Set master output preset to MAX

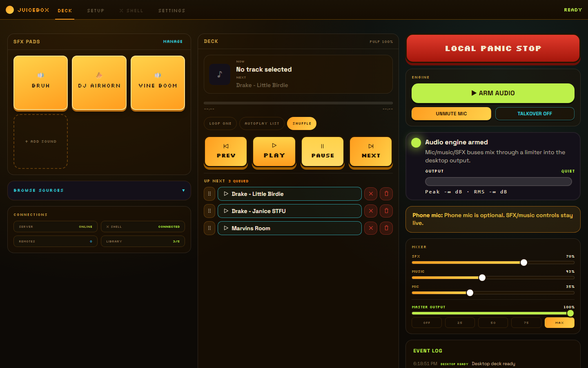coord(559,323)
